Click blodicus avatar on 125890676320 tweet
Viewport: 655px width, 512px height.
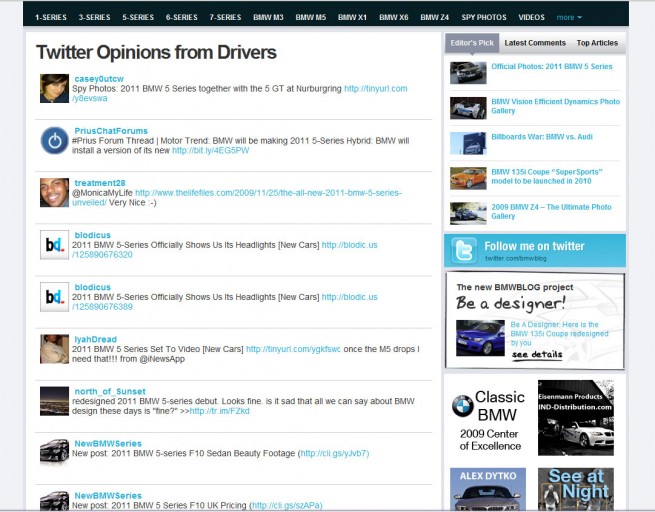tap(54, 245)
